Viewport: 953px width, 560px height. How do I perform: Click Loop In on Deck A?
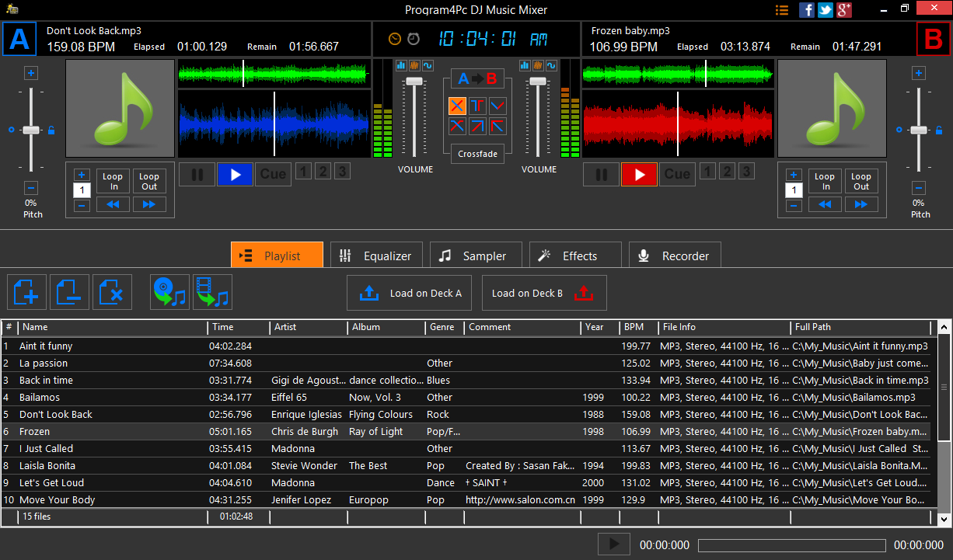point(113,181)
